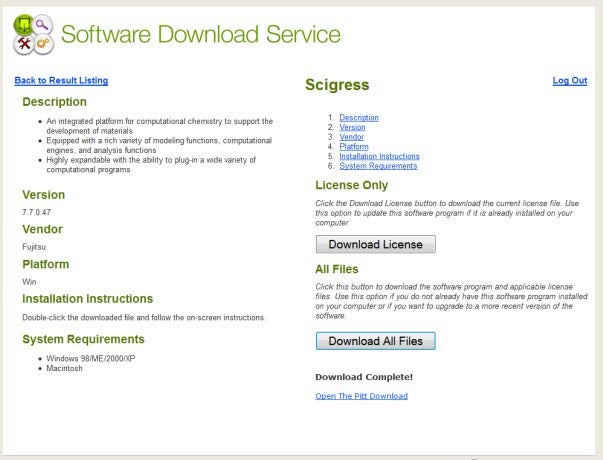Click the Installation Instructions heading on left
The image size is (603, 460).
coord(88,298)
